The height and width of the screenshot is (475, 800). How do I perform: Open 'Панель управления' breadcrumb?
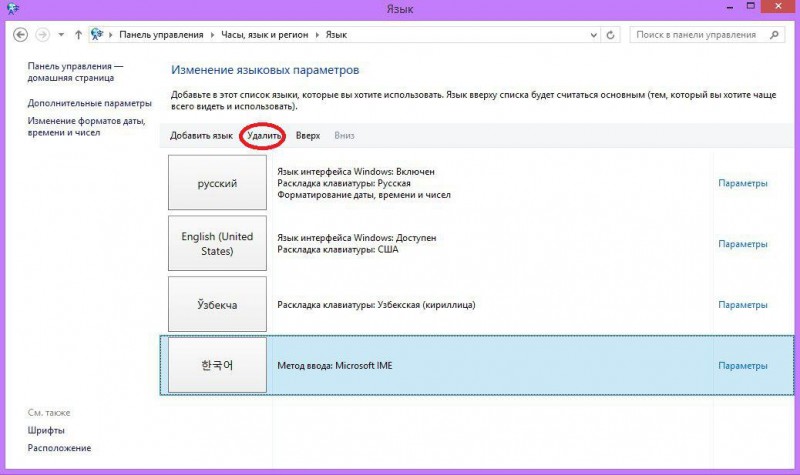(161, 35)
